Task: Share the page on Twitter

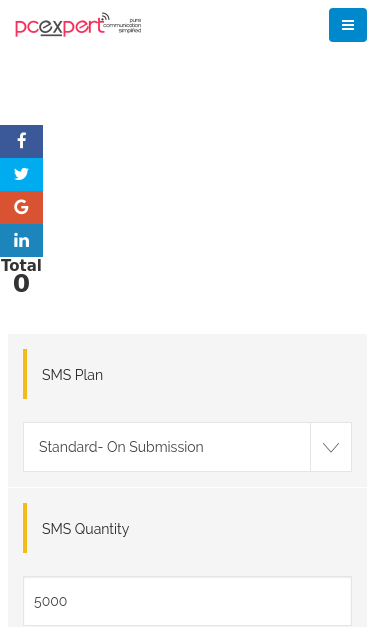Action: (x=21, y=174)
